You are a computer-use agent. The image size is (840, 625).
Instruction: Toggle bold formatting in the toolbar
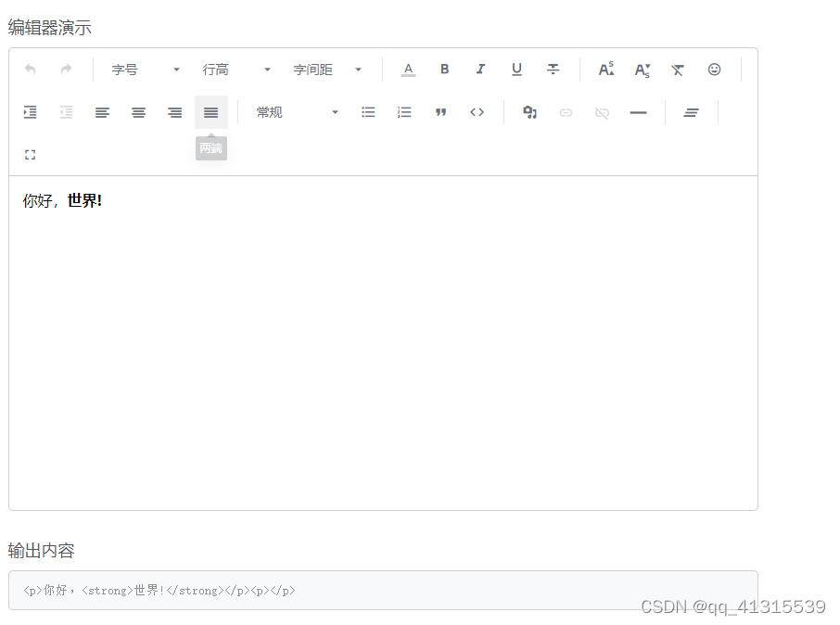click(x=444, y=70)
